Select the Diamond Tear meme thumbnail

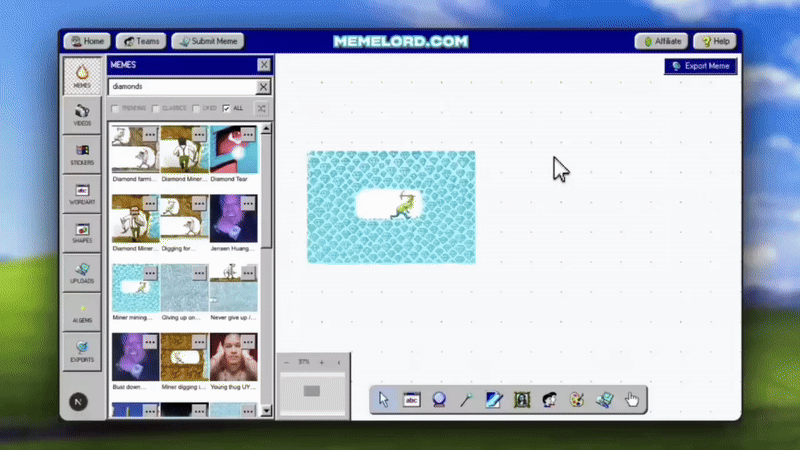(234, 150)
